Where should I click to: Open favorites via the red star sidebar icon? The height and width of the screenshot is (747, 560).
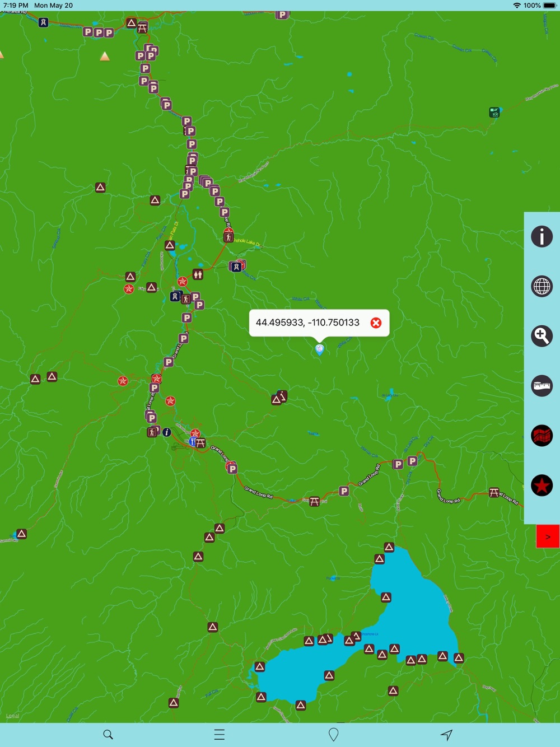pos(542,485)
